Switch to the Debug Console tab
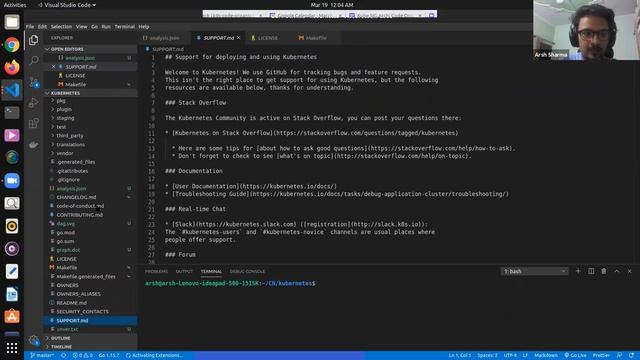640x360 pixels. tap(247, 271)
